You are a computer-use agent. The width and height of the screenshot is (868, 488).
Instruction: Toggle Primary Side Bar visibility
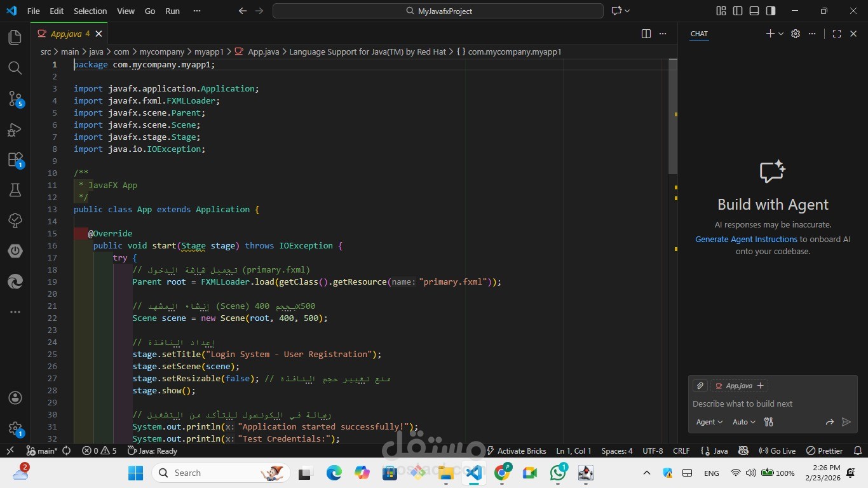point(738,11)
